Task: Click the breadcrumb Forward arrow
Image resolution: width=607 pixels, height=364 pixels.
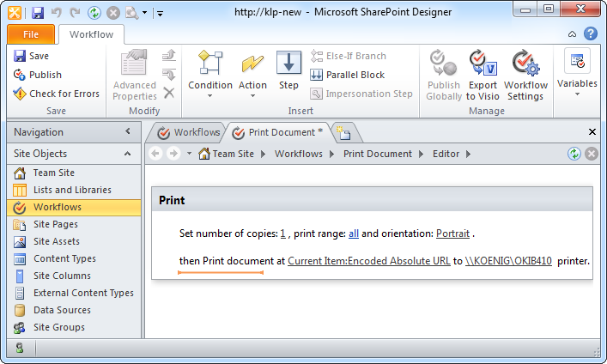Action: click(173, 154)
